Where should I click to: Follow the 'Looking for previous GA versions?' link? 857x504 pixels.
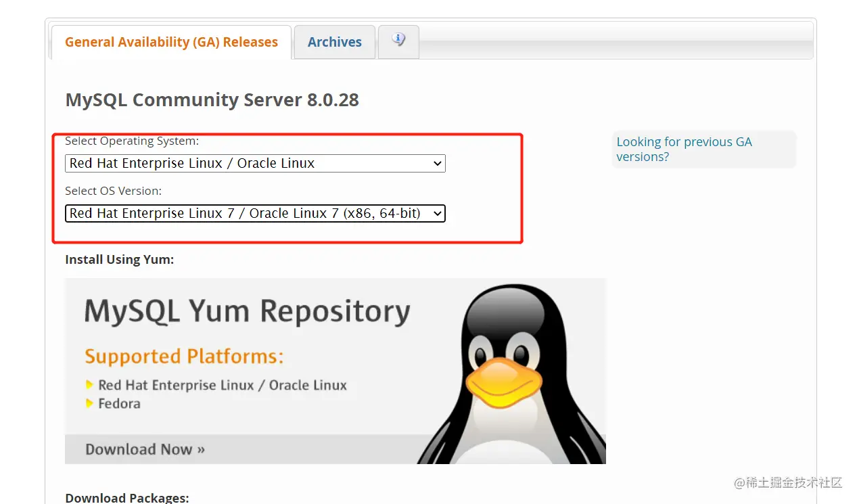coord(684,149)
